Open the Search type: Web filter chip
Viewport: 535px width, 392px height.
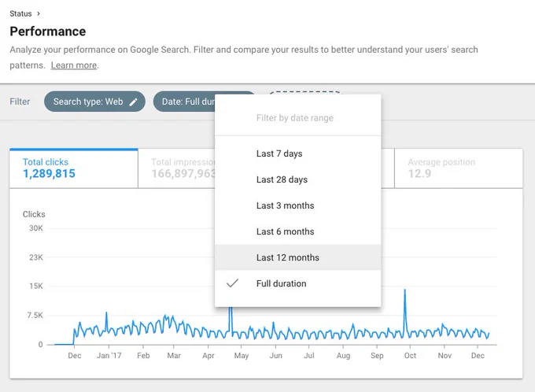click(94, 102)
